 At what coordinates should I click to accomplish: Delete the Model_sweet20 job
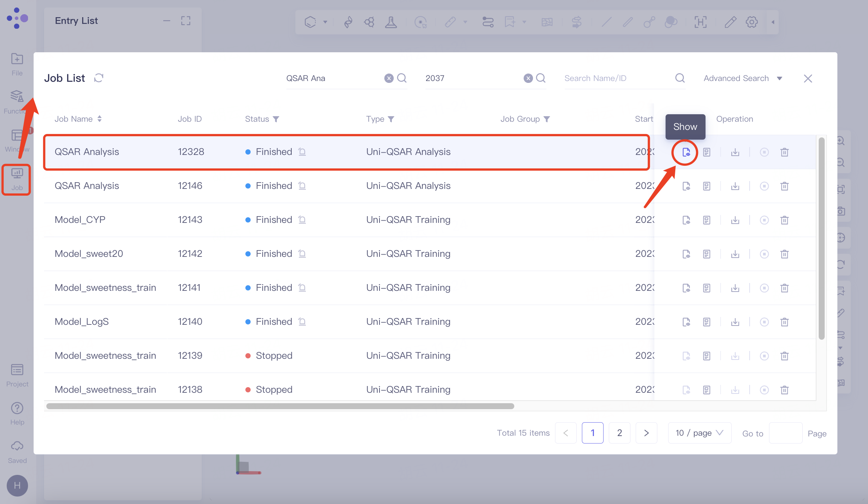pos(784,254)
